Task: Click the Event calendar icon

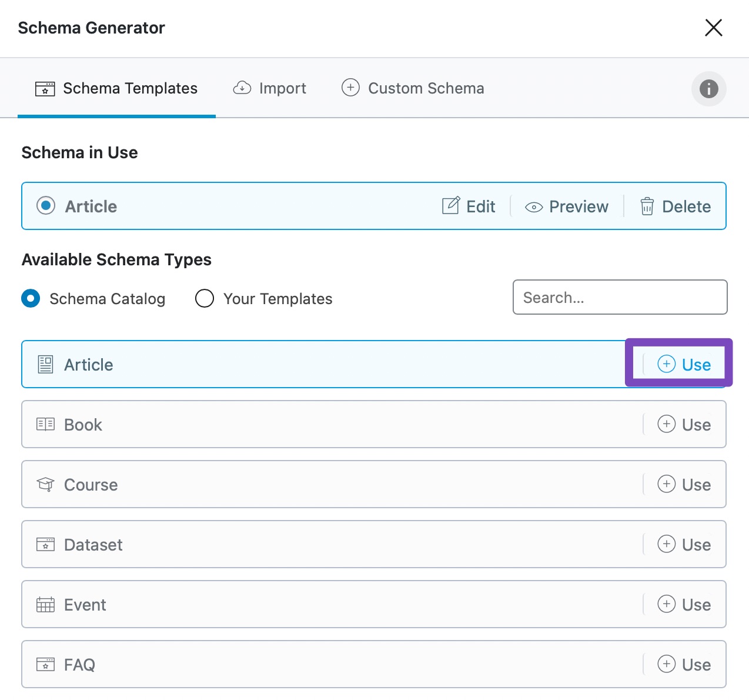Action: point(45,605)
